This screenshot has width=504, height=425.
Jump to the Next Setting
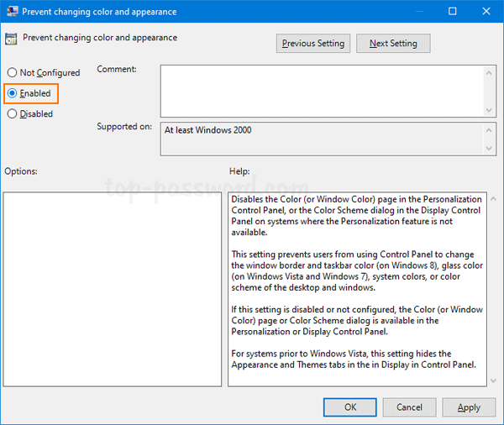click(392, 44)
